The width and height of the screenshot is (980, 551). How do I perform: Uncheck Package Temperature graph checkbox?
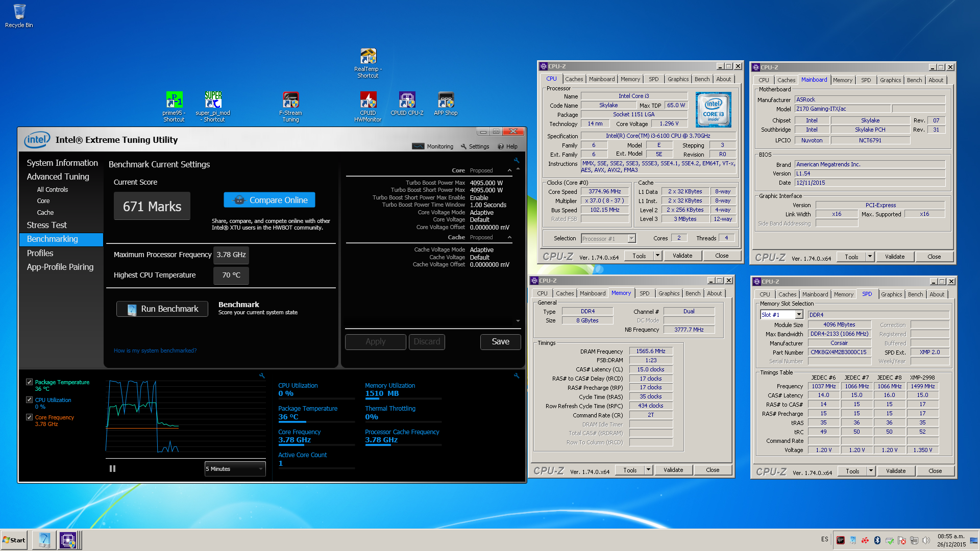coord(30,382)
